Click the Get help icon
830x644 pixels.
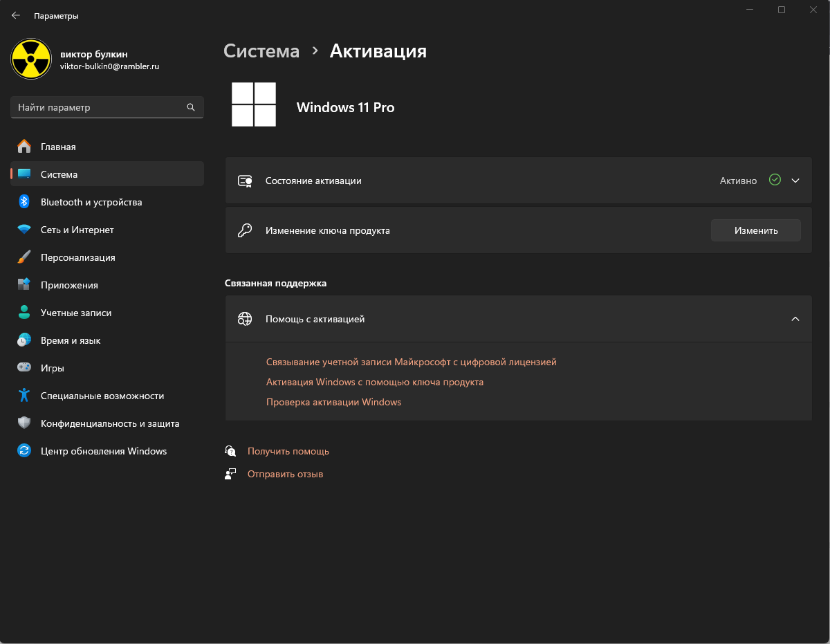[231, 451]
